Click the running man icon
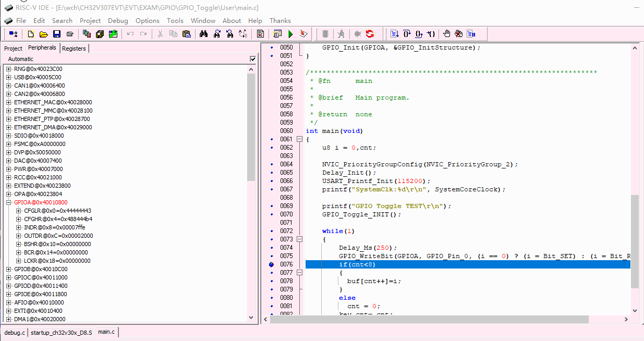Screen dimensions: 644x341 (341, 34)
